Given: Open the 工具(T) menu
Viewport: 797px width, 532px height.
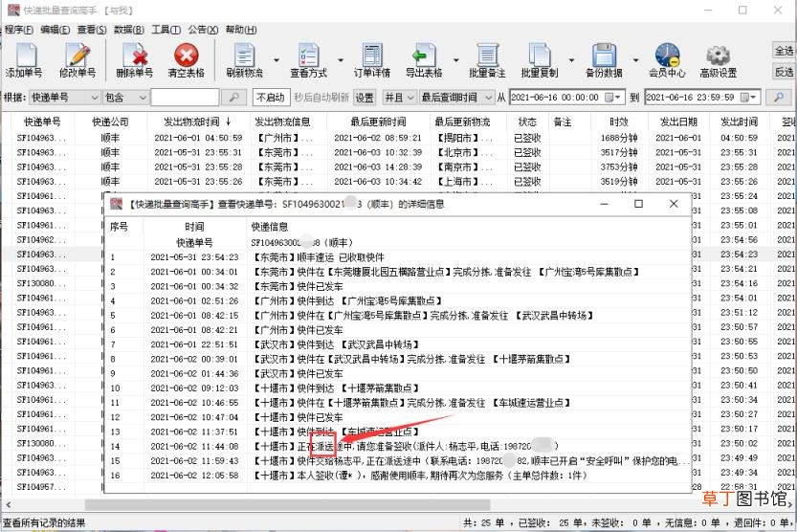Looking at the screenshot, I should (x=166, y=30).
